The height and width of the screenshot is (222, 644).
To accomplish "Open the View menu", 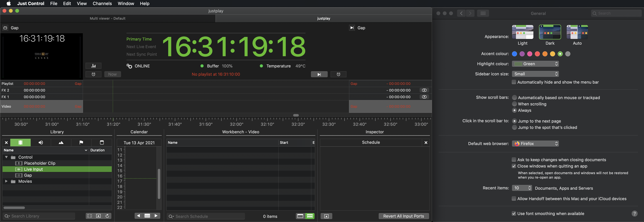I will coord(82,3).
